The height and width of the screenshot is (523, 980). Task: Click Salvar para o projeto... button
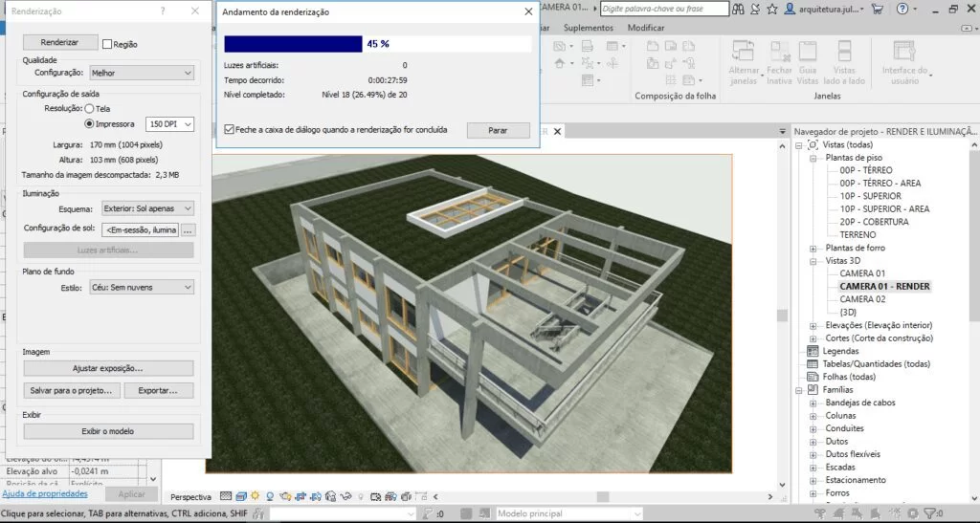tap(71, 391)
